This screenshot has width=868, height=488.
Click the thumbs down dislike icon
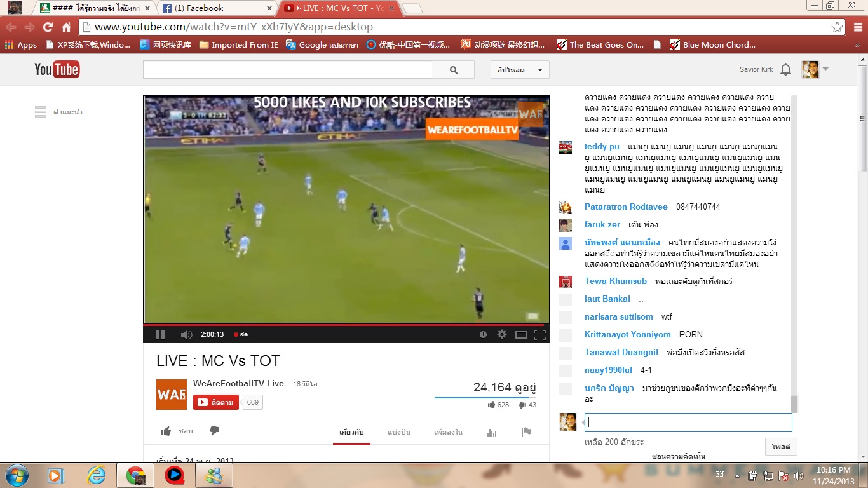tap(214, 431)
